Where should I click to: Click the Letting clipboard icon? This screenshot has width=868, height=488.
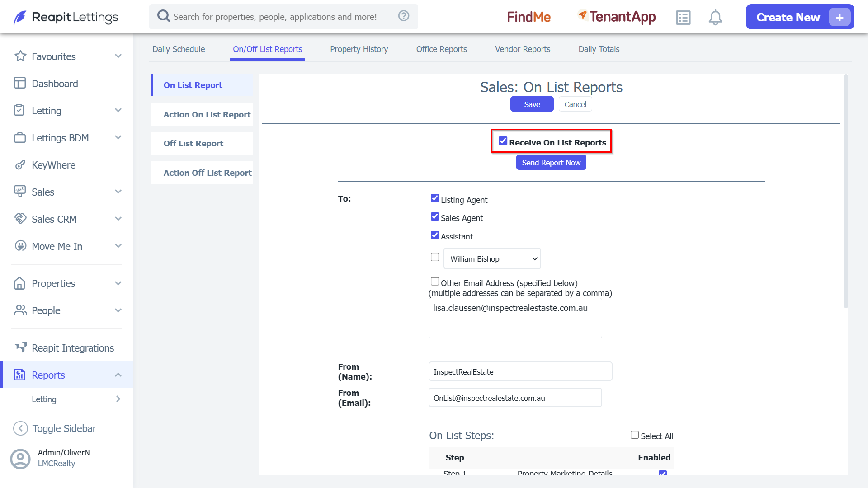pyautogui.click(x=19, y=110)
